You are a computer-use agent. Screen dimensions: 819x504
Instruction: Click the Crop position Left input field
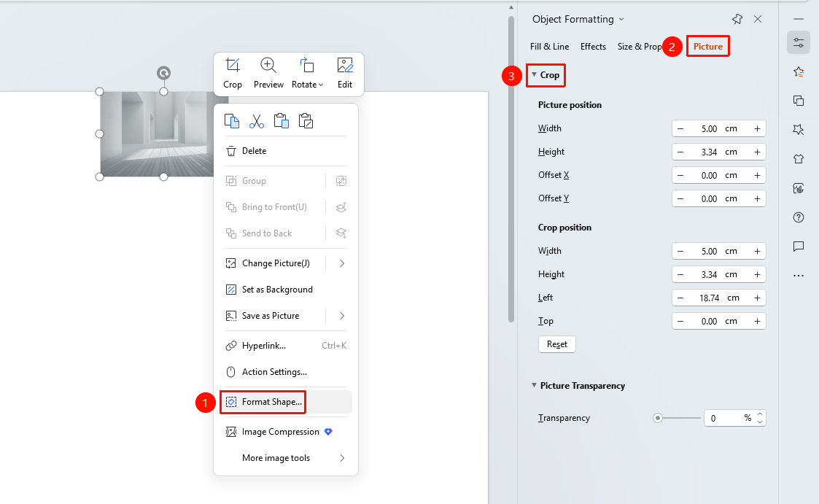(x=718, y=298)
